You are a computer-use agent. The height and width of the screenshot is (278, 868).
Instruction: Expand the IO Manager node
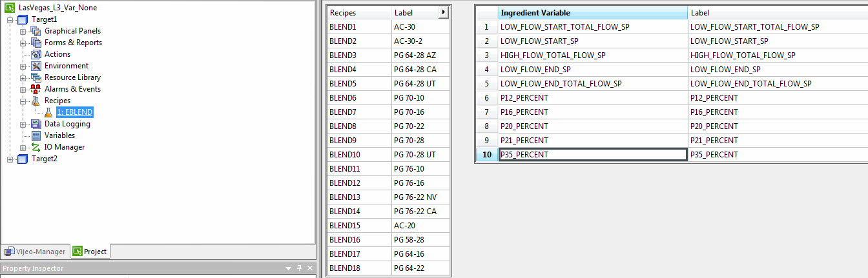[x=23, y=147]
